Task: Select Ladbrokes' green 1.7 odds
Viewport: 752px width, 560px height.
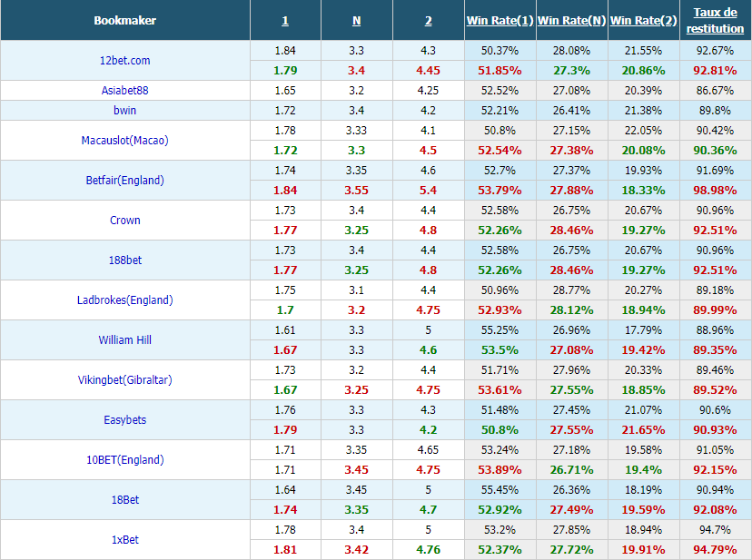Action: click(285, 310)
